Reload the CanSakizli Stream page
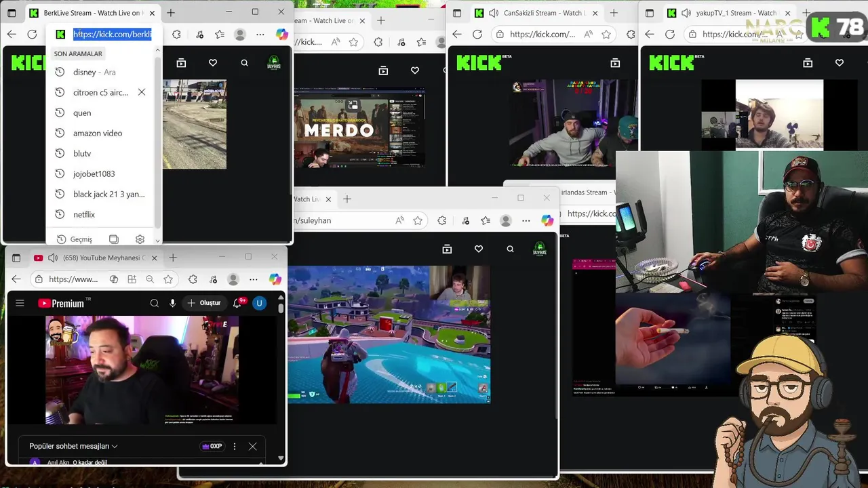Image resolution: width=868 pixels, height=488 pixels. [477, 34]
